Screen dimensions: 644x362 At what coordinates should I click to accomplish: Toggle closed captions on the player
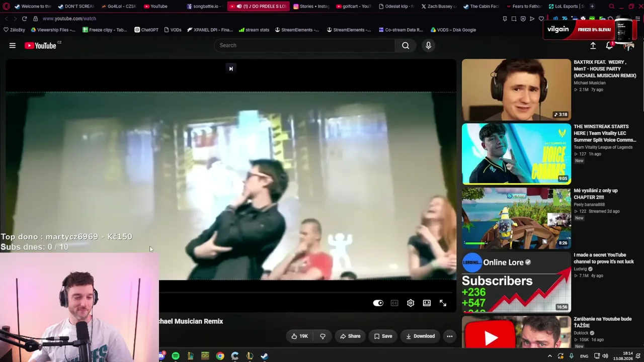[394, 303]
